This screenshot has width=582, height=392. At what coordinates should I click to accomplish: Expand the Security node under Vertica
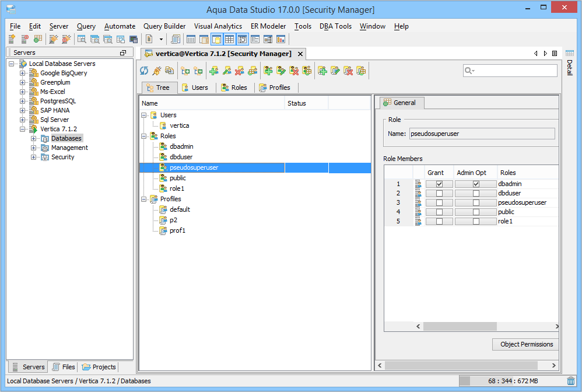[33, 157]
